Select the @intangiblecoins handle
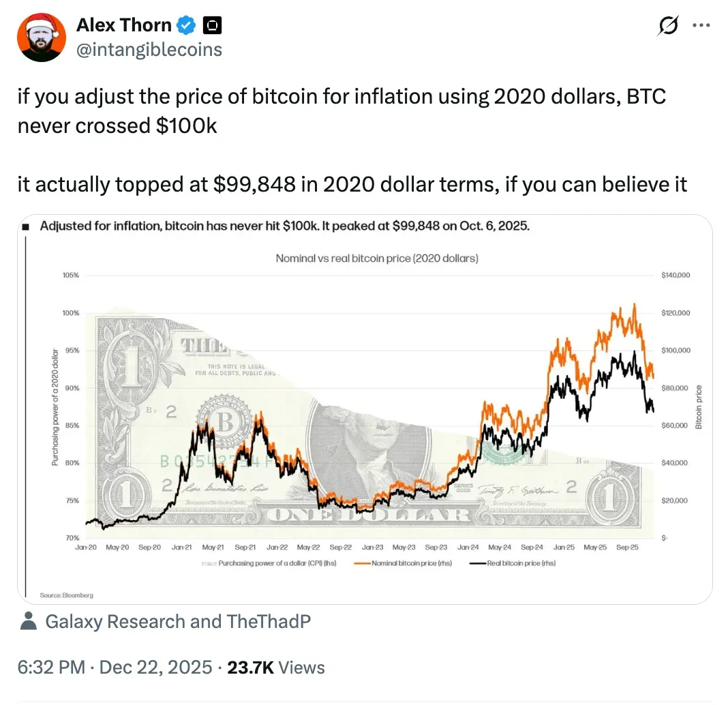Image resolution: width=728 pixels, height=705 pixels. click(150, 49)
